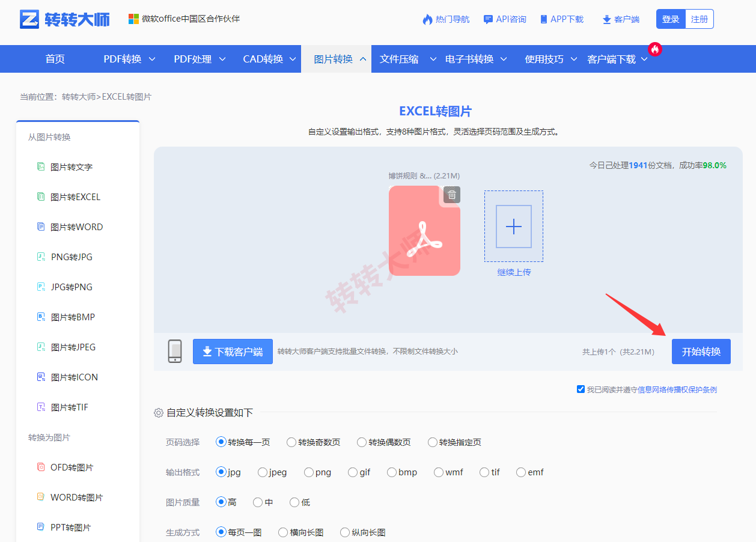Click the flame icon beside 热门导航

[427, 19]
